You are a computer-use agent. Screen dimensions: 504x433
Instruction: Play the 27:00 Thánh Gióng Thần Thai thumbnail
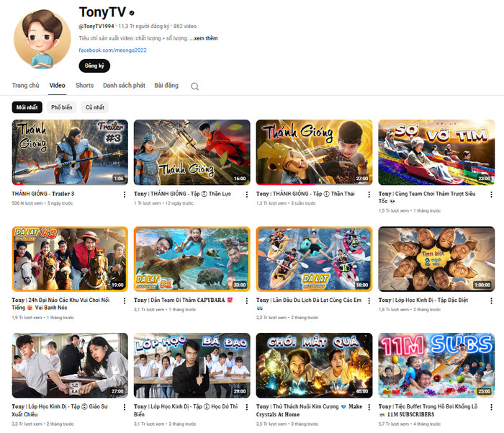click(x=314, y=153)
